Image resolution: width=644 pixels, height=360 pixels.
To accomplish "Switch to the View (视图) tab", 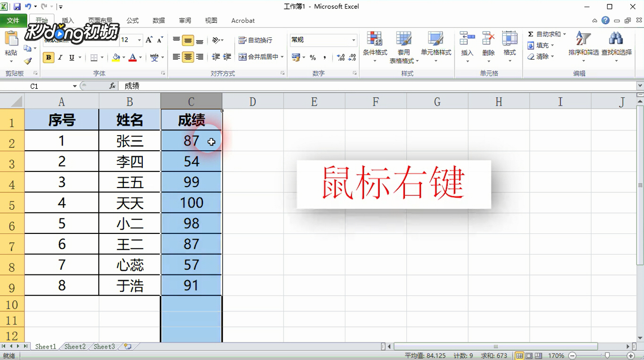I will tap(211, 21).
